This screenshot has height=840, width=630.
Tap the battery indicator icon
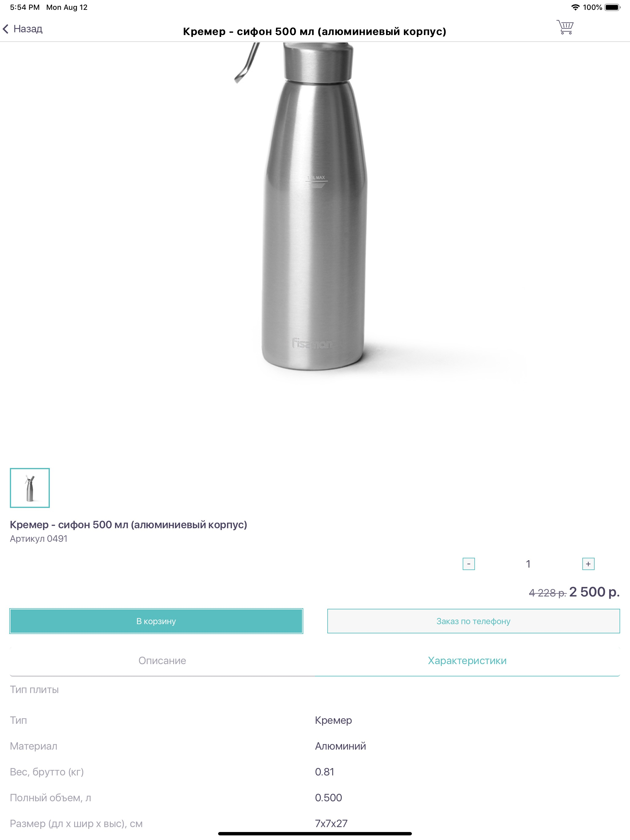[612, 7]
